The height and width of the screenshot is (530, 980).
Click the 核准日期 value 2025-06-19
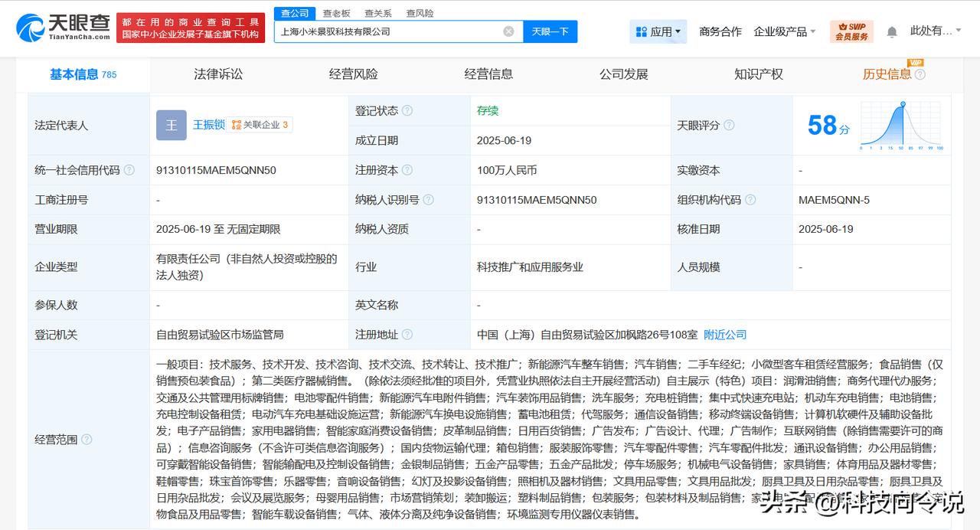[x=825, y=229]
